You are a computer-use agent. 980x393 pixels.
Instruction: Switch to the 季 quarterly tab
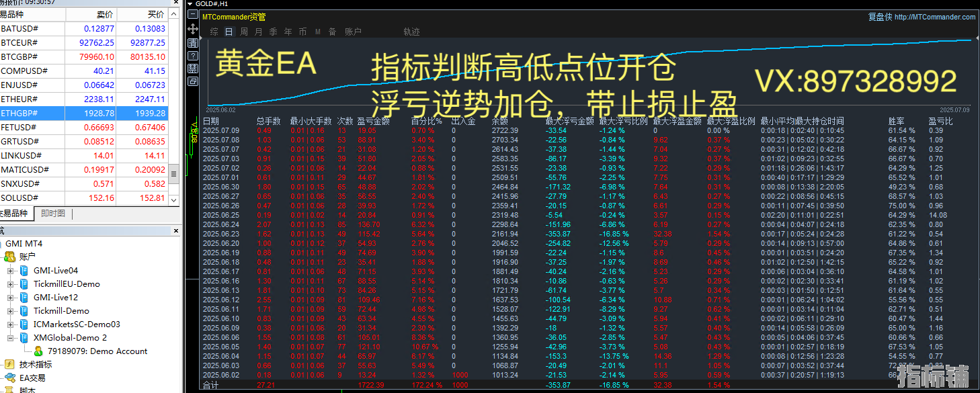(273, 32)
